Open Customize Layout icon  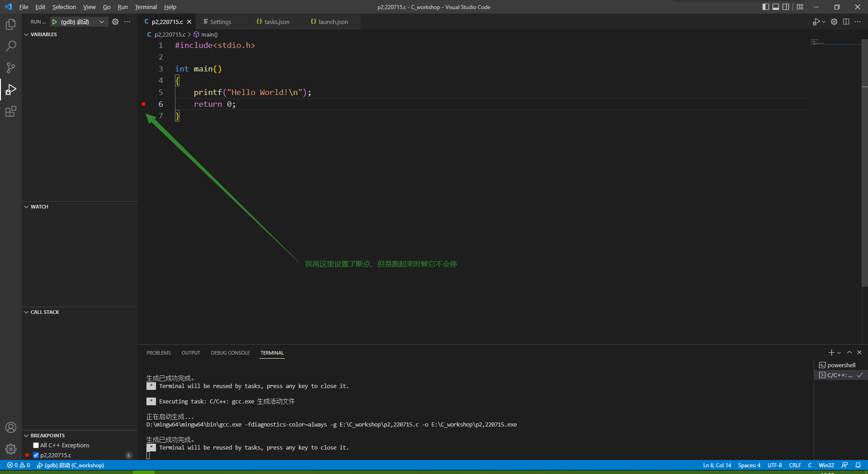pos(800,7)
